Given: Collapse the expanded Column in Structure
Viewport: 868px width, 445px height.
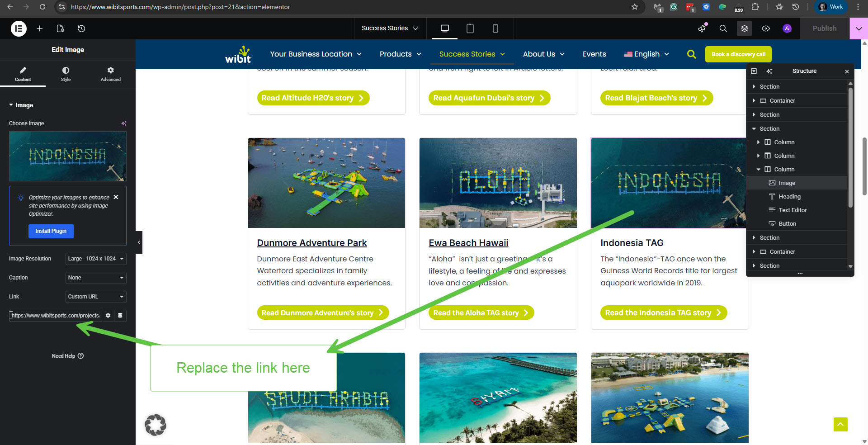Looking at the screenshot, I should click(x=759, y=170).
